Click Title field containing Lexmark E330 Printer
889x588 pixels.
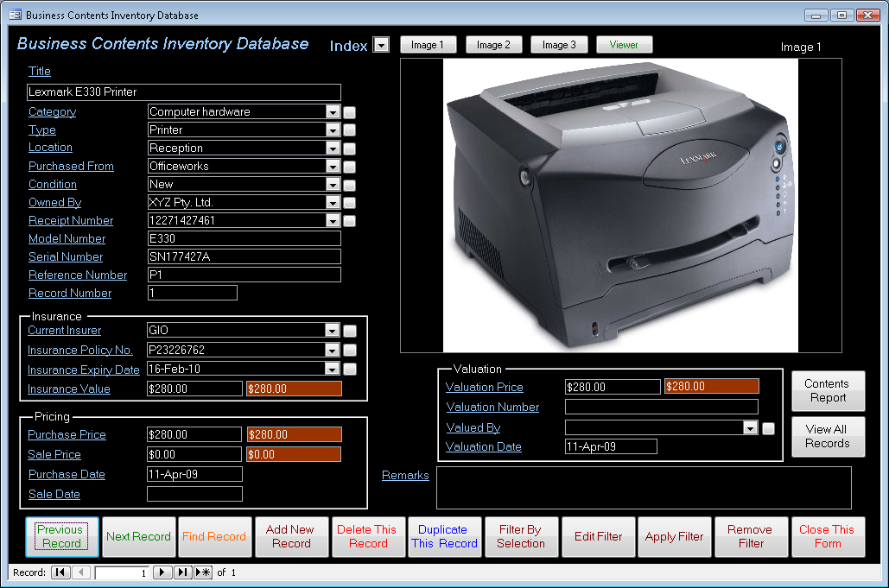(x=184, y=92)
